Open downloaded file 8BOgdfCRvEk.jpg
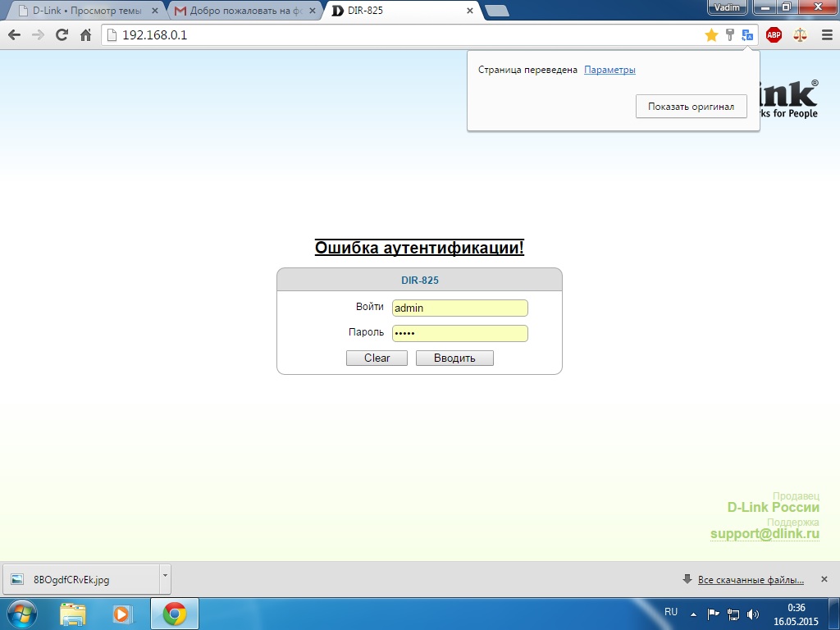 click(80, 579)
